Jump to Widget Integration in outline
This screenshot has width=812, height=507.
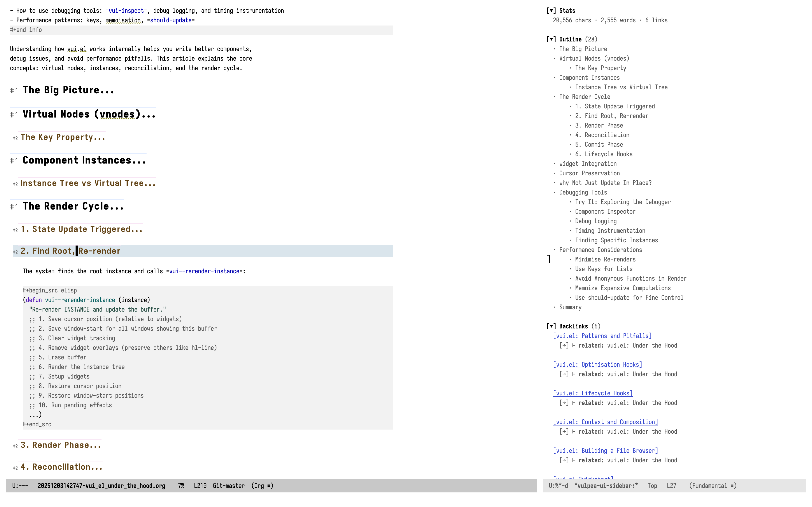(x=588, y=164)
